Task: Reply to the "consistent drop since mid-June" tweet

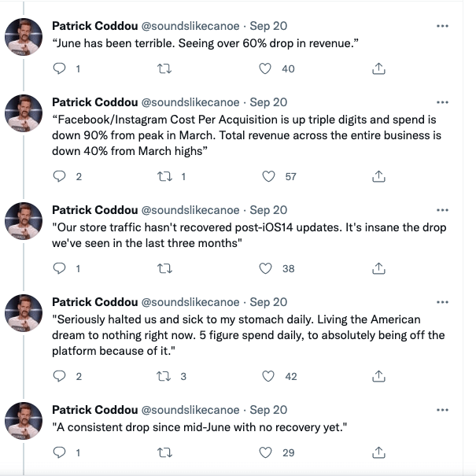Action: pyautogui.click(x=59, y=452)
